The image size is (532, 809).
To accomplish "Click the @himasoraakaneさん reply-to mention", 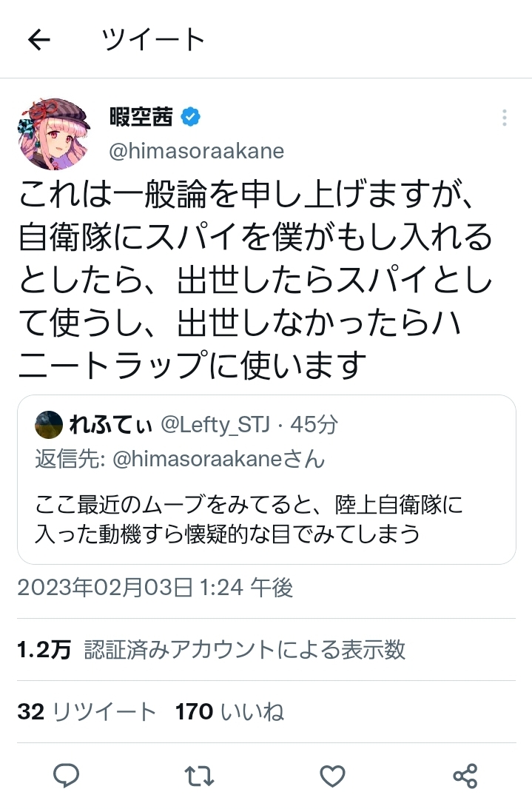I will click(218, 459).
